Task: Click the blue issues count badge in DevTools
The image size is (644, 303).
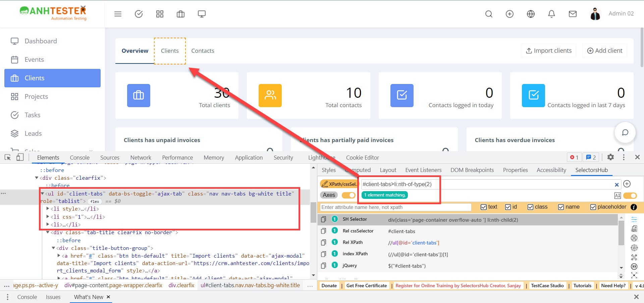Action: coord(591,157)
